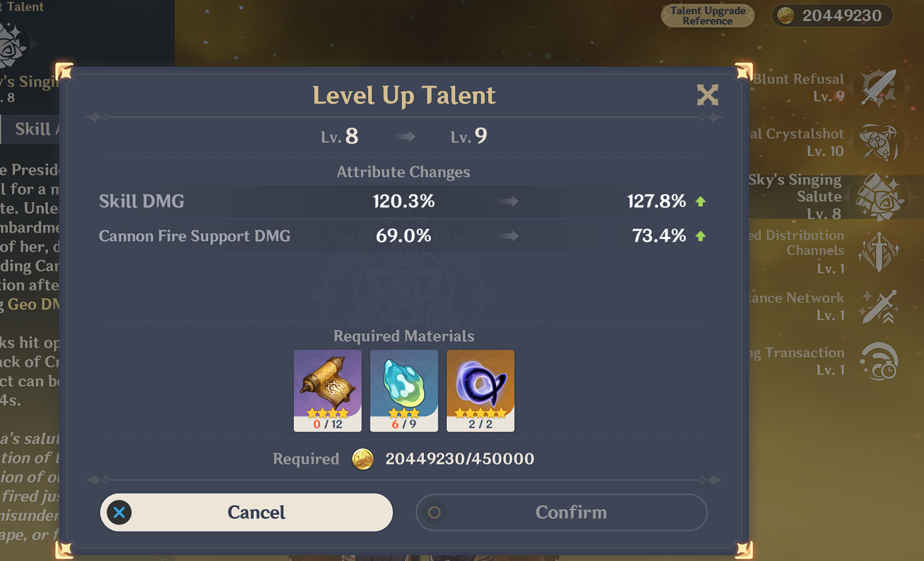Viewport: 924px width, 561px height.
Task: View the teal slime material 6/9
Action: tap(404, 391)
